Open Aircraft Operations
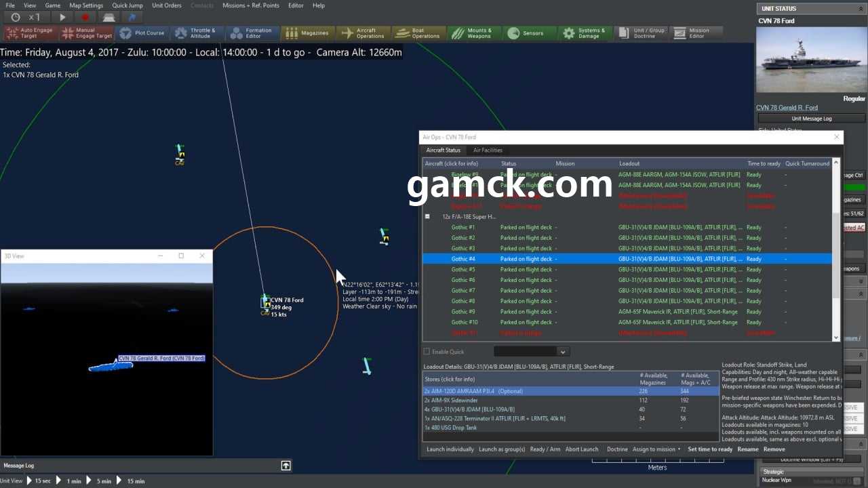868x488 pixels. click(x=364, y=33)
